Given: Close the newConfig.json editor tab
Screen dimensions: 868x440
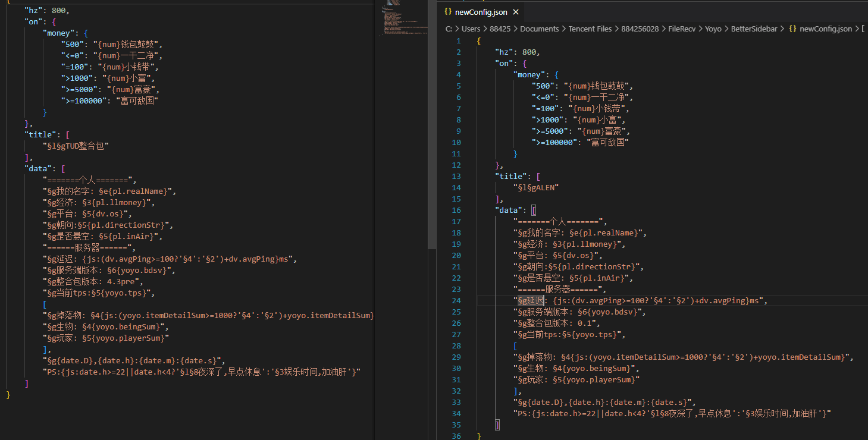Looking at the screenshot, I should pyautogui.click(x=516, y=12).
